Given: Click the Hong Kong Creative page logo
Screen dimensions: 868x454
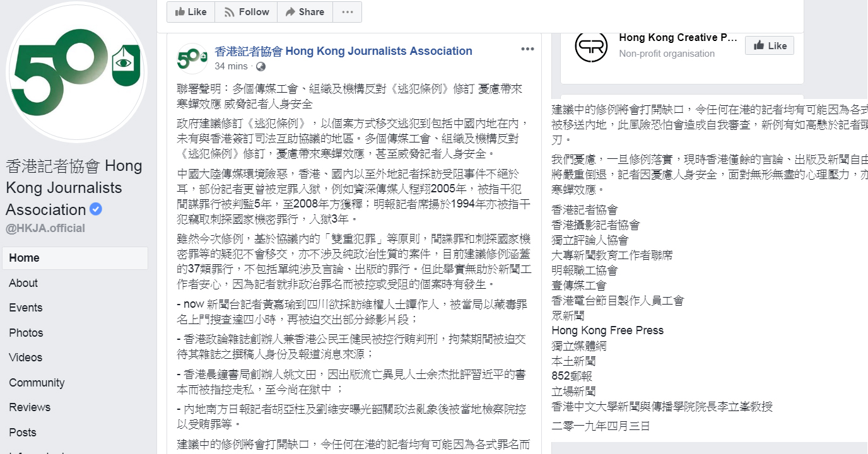Looking at the screenshot, I should 591,45.
